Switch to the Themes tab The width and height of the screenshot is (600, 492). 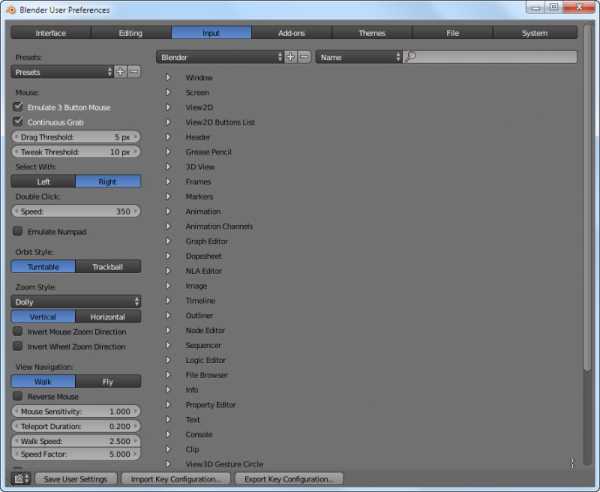pyautogui.click(x=372, y=33)
